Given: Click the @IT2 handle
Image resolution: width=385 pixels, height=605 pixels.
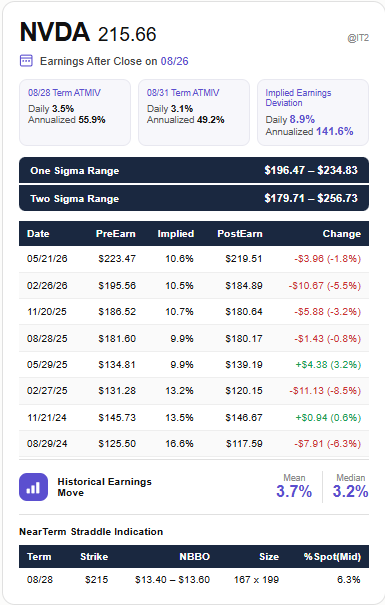Looking at the screenshot, I should 358,38.
